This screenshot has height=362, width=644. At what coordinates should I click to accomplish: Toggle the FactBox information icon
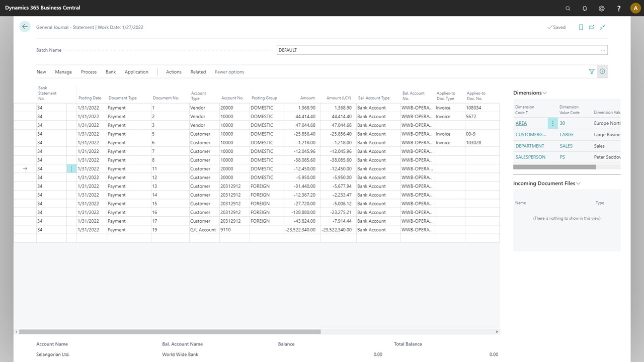pyautogui.click(x=602, y=72)
